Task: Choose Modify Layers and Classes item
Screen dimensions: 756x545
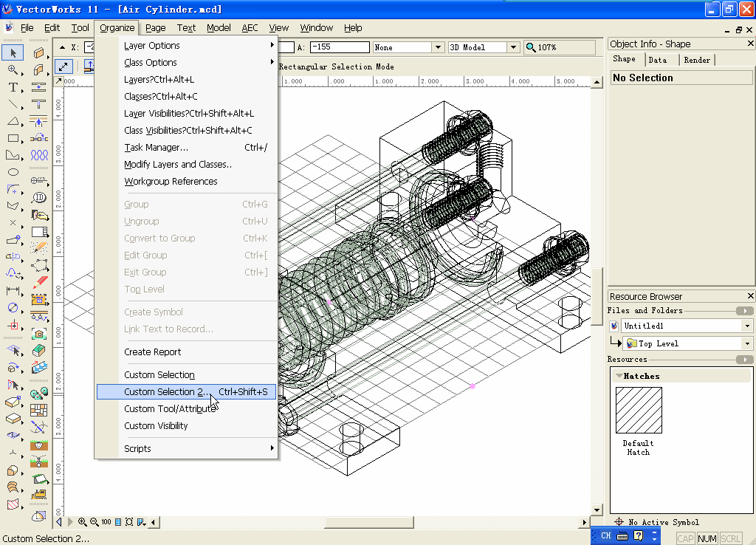Action: coord(186,165)
